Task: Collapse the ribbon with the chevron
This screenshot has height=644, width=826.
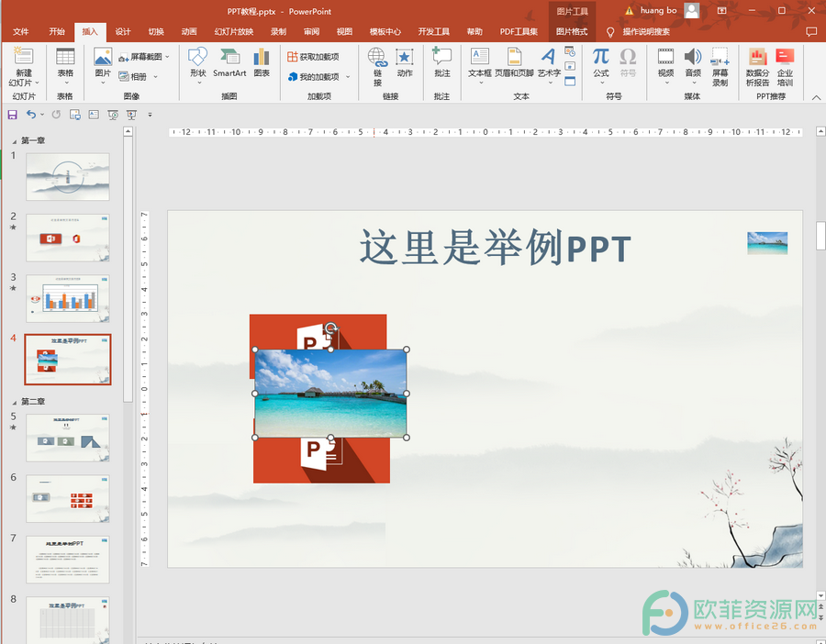Action: pos(816,97)
